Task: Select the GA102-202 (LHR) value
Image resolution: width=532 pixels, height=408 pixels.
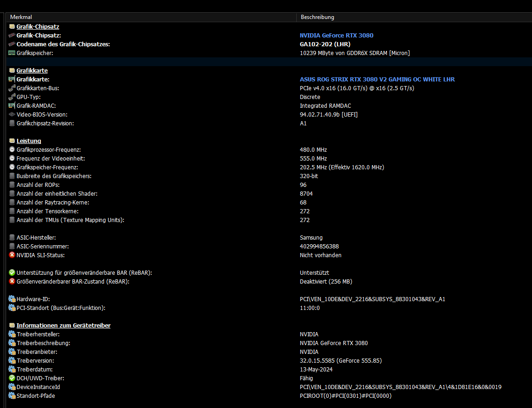Action: pos(325,44)
